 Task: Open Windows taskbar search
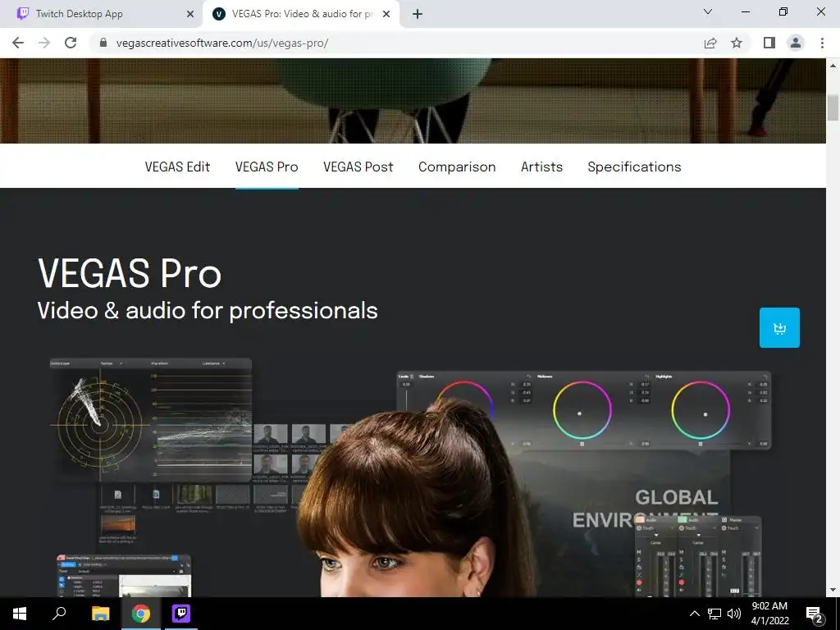59,614
